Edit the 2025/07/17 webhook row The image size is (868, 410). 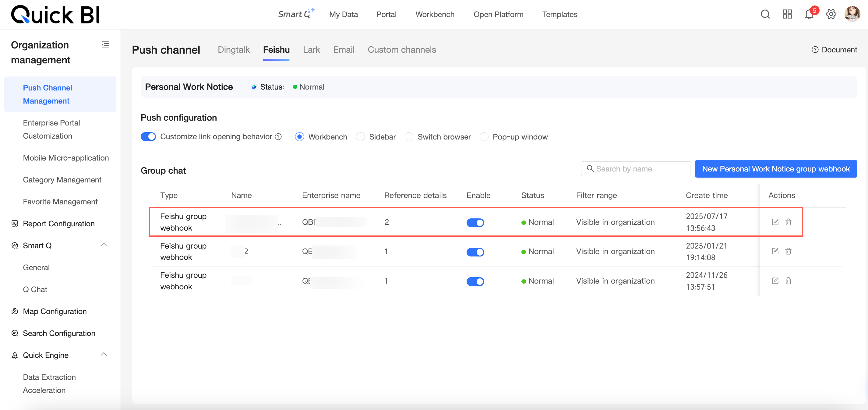(775, 222)
